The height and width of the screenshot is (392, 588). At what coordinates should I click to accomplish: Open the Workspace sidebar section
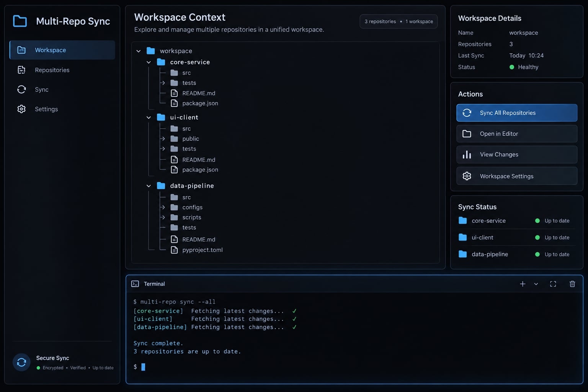[x=62, y=50]
